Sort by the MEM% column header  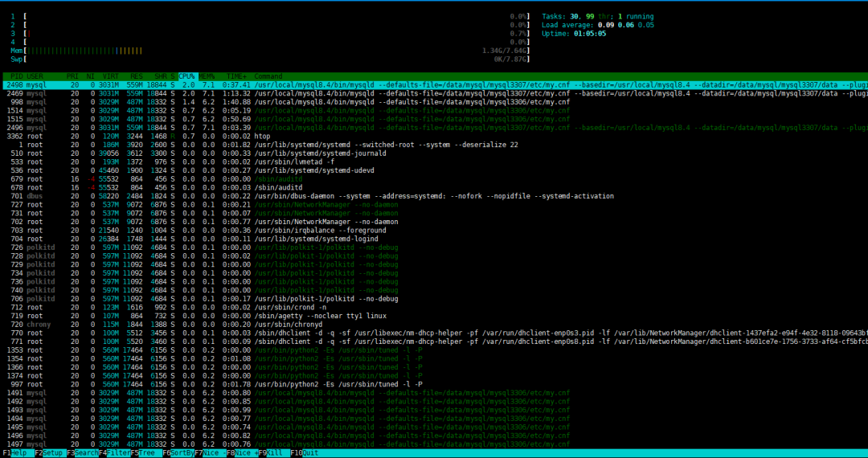point(207,76)
